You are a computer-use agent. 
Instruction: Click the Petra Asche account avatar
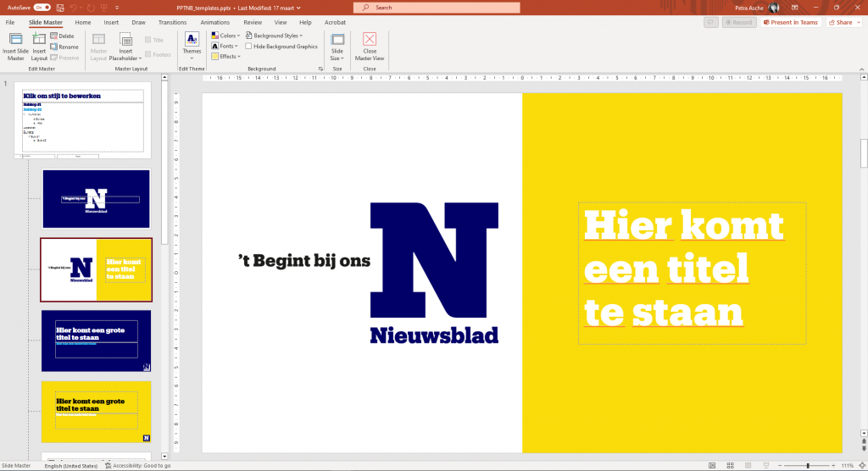[x=774, y=8]
